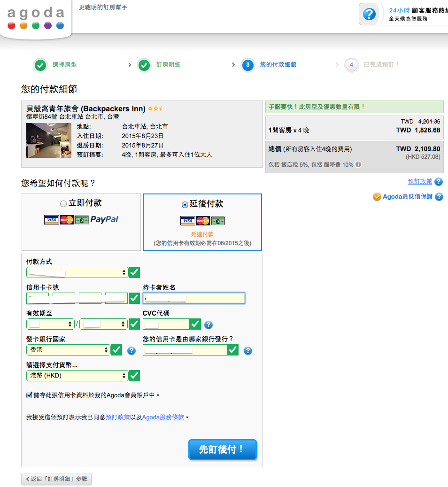This screenshot has height=487, width=448.
Task: Click the check-out date 2015年8月27日
Action: (143, 146)
